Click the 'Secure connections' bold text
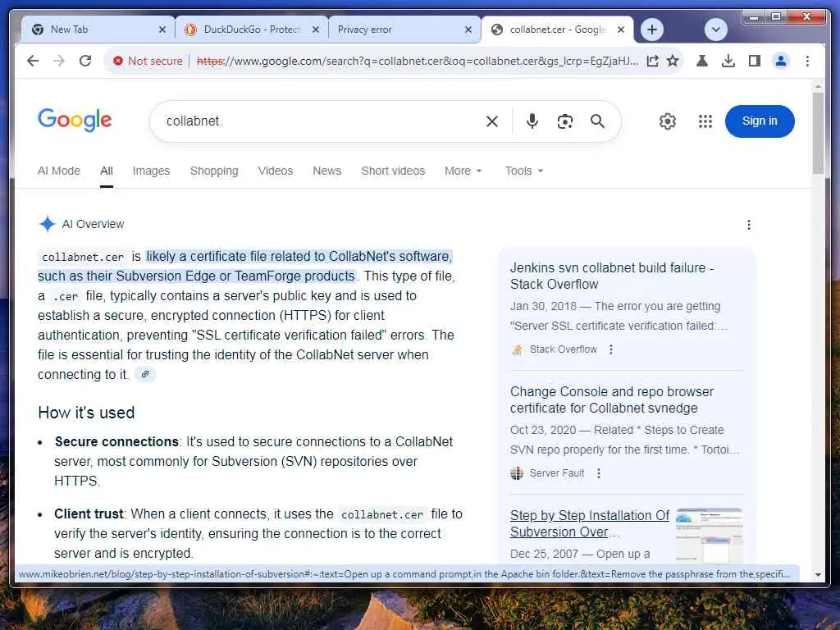The image size is (840, 630). click(116, 441)
